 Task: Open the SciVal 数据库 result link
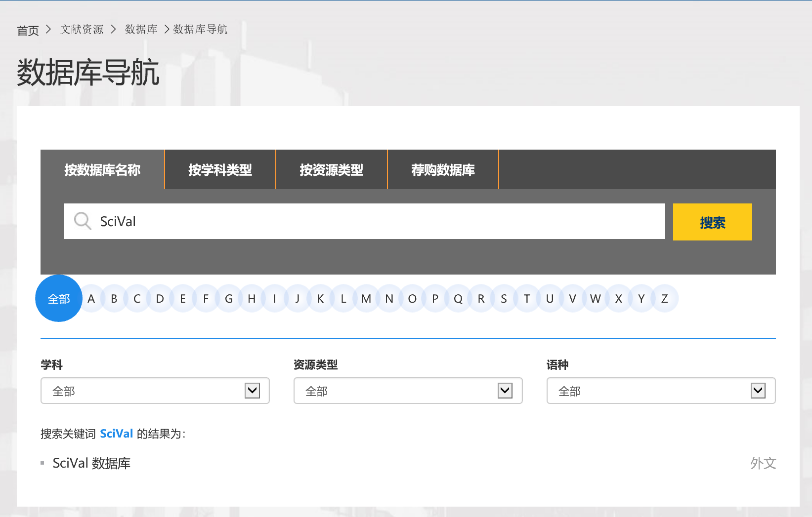(x=91, y=463)
